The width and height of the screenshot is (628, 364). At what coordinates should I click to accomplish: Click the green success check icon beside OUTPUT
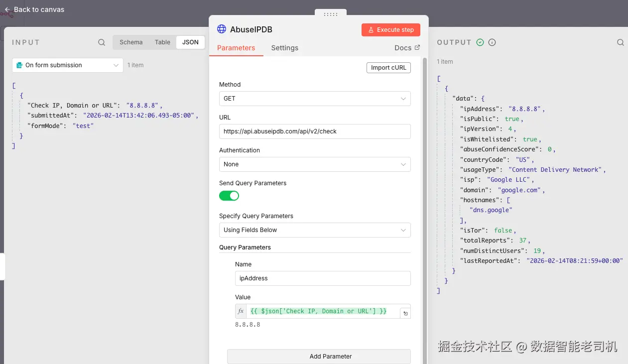pos(480,42)
